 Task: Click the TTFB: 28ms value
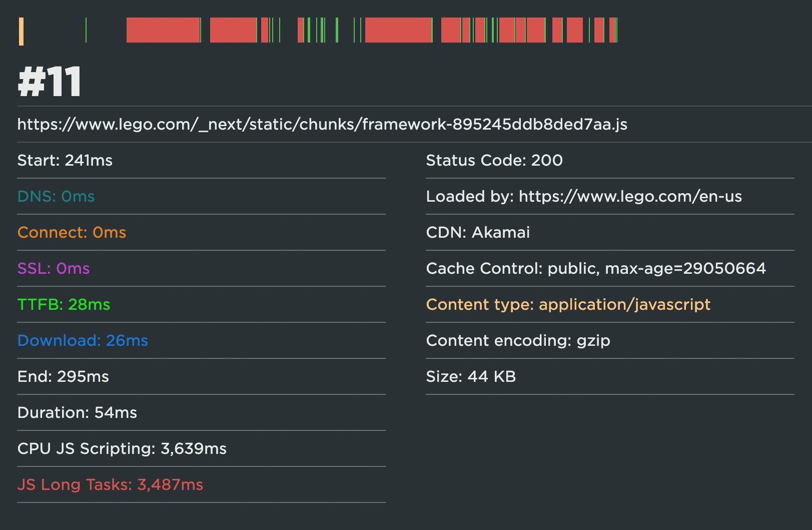tap(64, 304)
